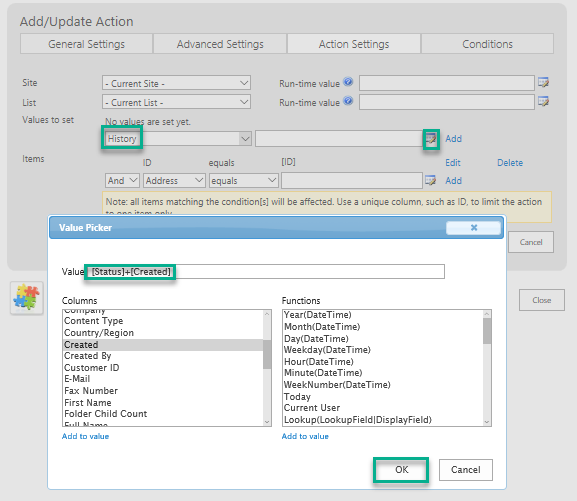Click Functions list scrollbar thumb
This screenshot has height=501, width=577.
[487, 331]
